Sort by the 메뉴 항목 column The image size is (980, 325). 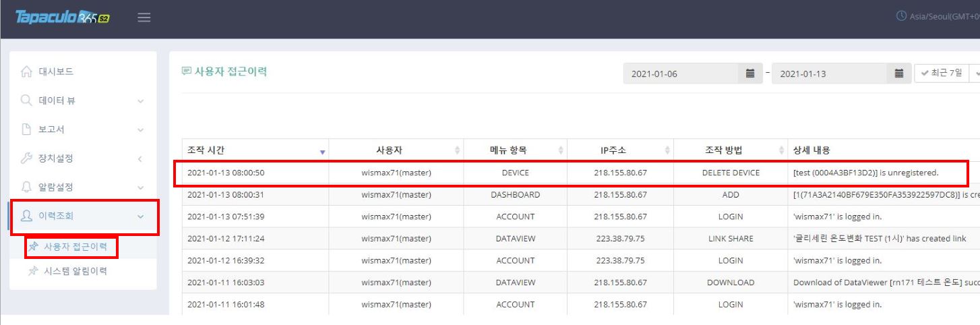tap(516, 150)
